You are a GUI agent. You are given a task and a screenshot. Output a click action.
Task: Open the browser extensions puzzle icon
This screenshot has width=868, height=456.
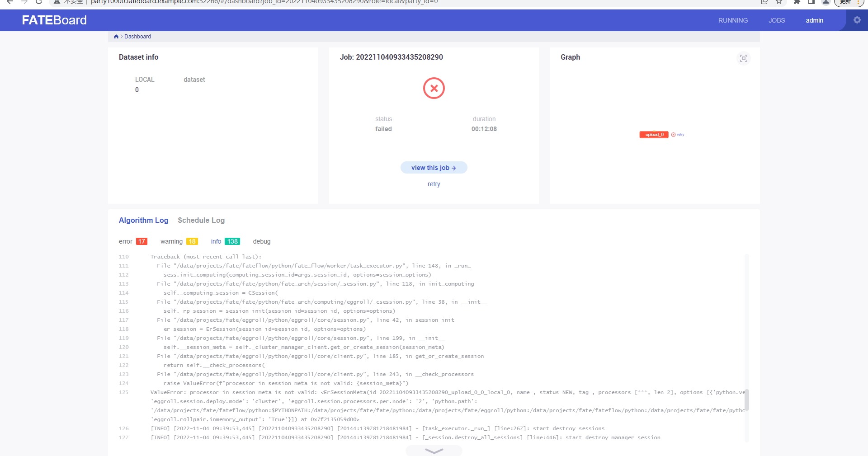pyautogui.click(x=797, y=2)
